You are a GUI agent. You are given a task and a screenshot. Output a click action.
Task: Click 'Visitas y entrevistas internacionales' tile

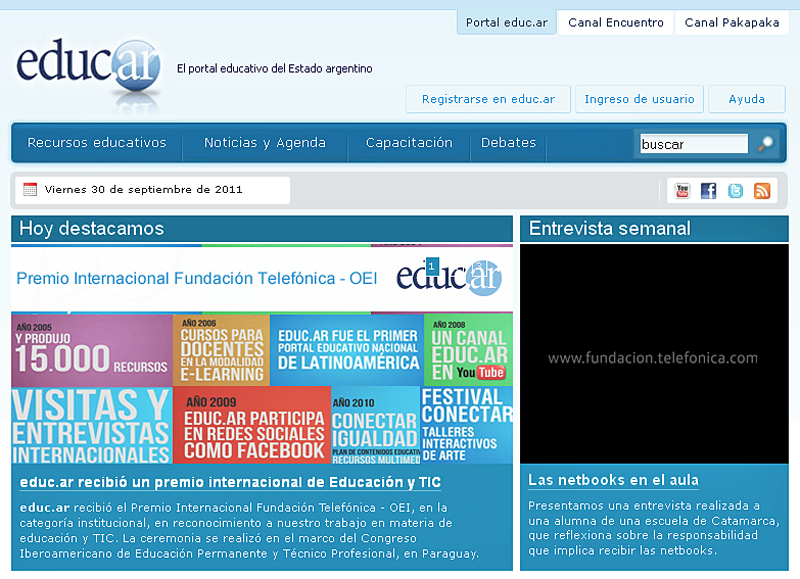click(92, 425)
